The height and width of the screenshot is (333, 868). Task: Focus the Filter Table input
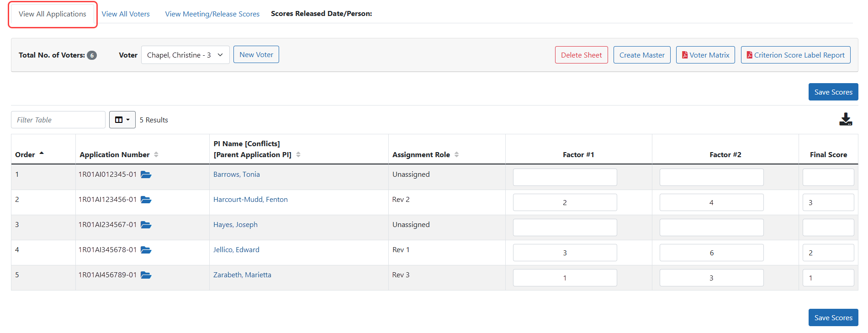point(58,120)
